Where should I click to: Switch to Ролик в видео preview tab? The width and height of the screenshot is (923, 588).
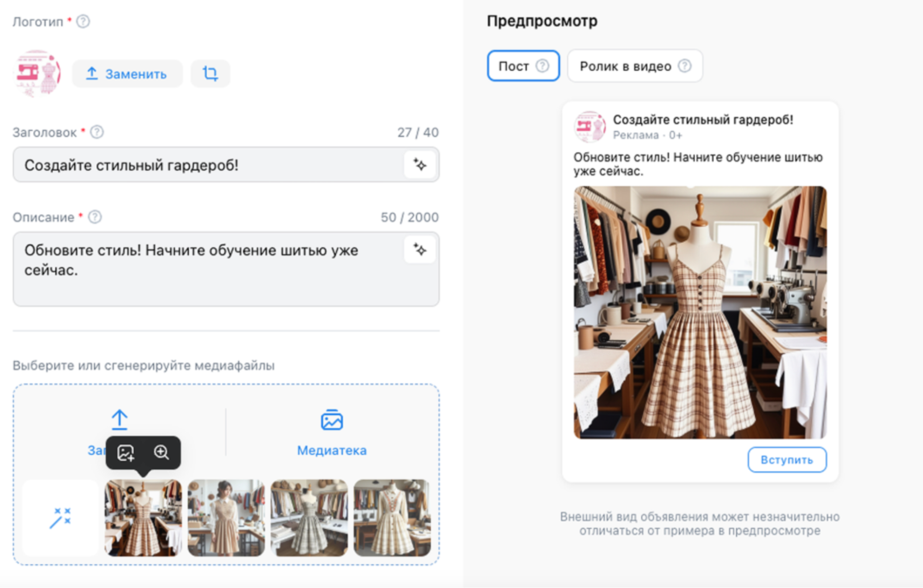[x=625, y=66]
